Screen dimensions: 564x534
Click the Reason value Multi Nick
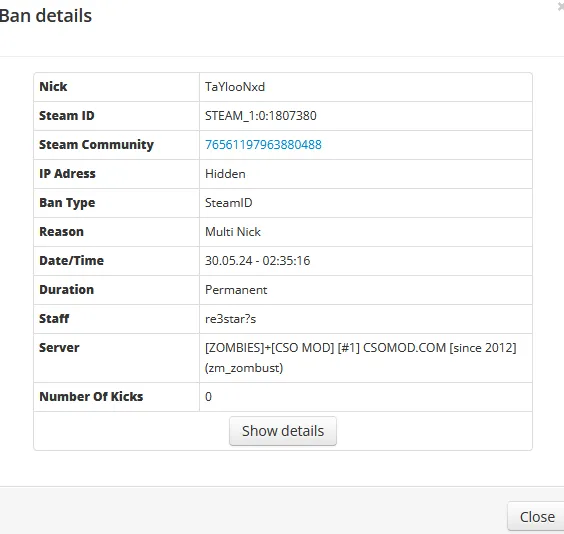point(233,232)
